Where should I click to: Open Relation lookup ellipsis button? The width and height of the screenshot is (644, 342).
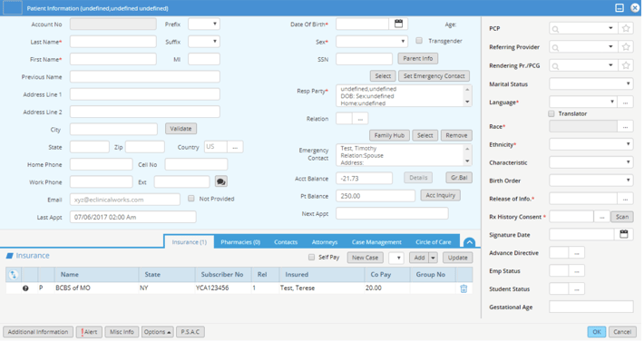[360, 119]
